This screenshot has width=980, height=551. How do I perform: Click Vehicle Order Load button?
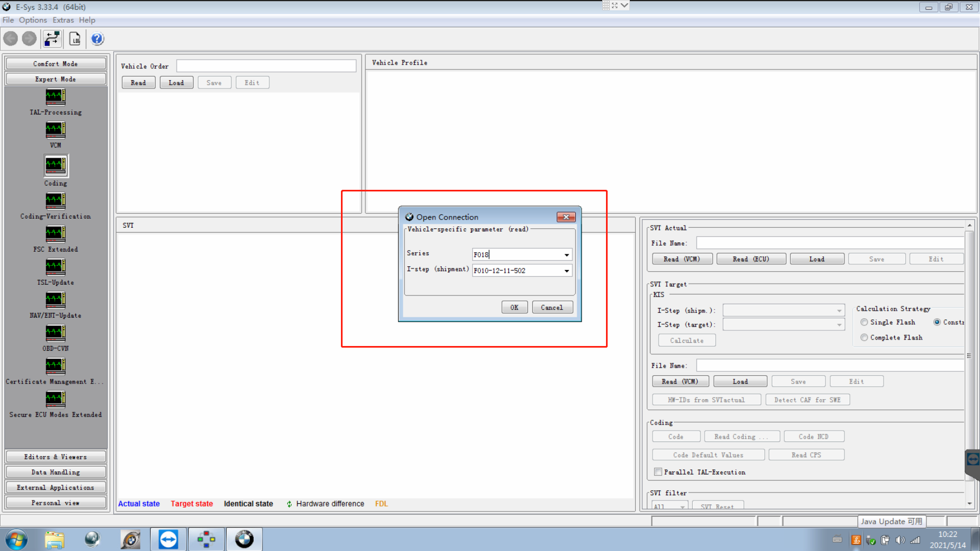click(176, 82)
